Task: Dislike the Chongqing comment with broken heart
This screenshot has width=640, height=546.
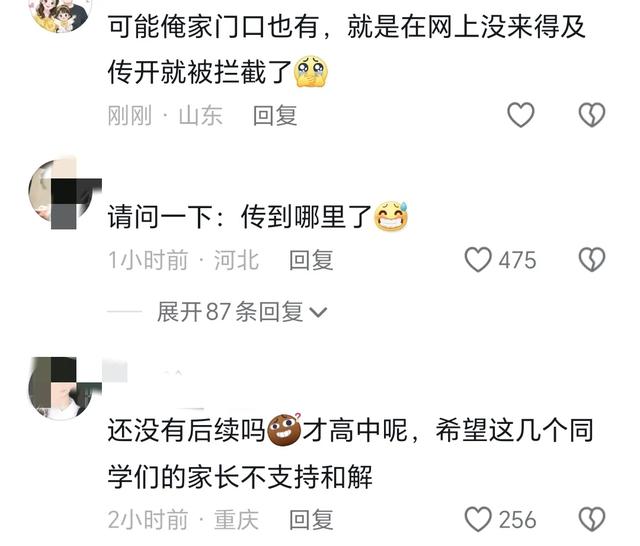Action: coord(592,519)
